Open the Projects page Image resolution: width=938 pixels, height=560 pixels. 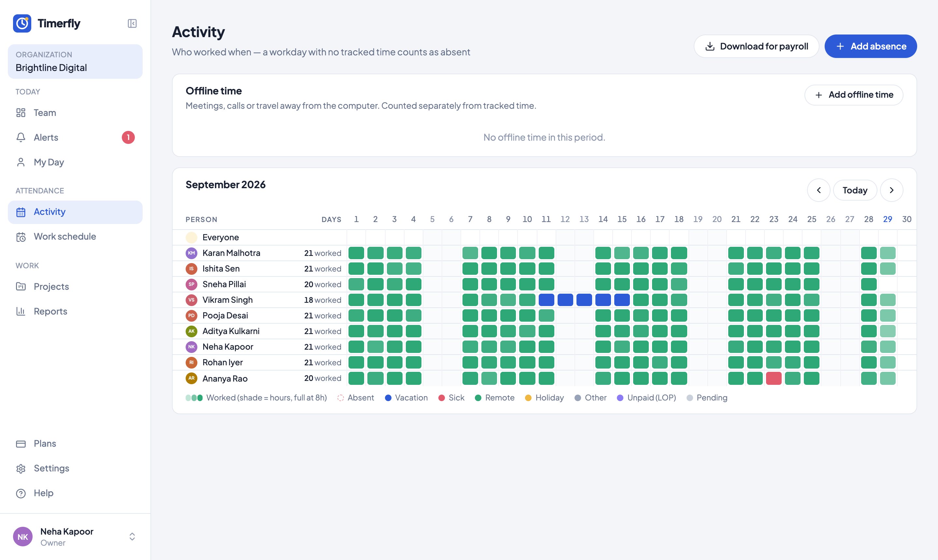[x=75, y=287]
